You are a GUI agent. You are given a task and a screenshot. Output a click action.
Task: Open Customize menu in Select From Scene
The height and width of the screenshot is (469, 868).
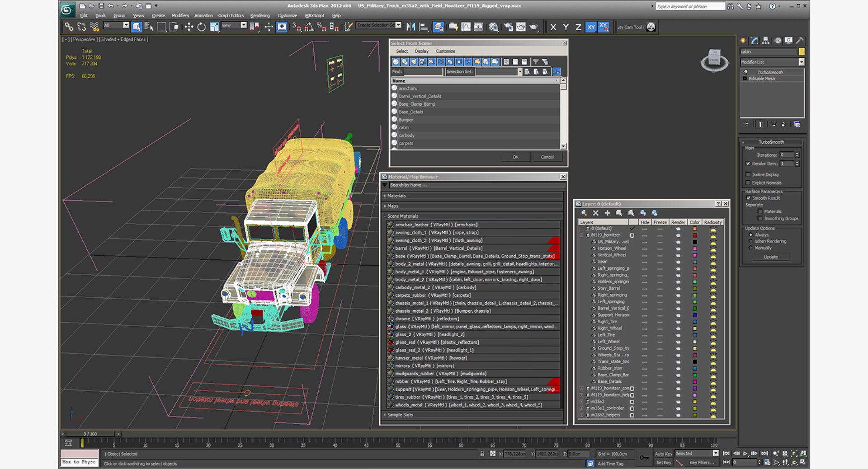tap(445, 51)
